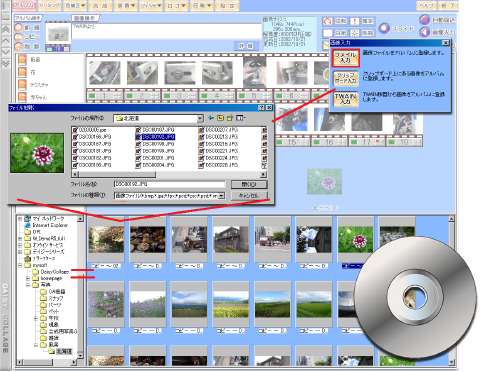Switch to the 画像操作 tab

(85, 18)
